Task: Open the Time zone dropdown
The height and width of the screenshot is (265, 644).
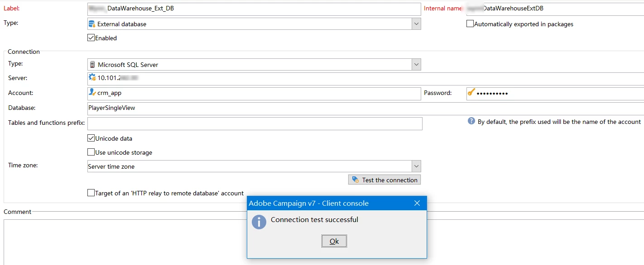Action: point(416,166)
